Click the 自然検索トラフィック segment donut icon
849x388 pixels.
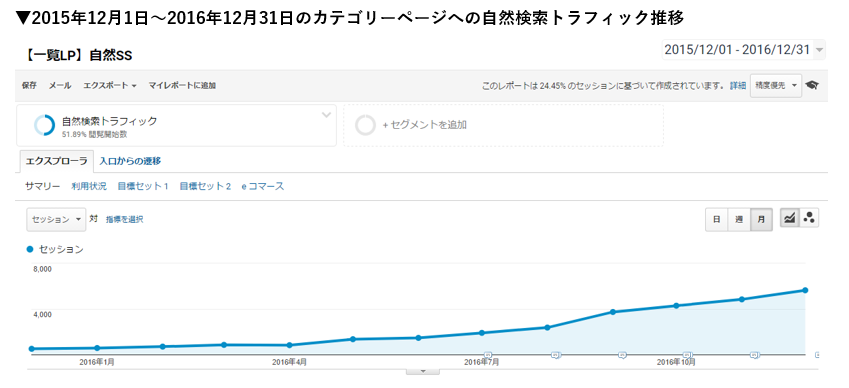pyautogui.click(x=44, y=125)
